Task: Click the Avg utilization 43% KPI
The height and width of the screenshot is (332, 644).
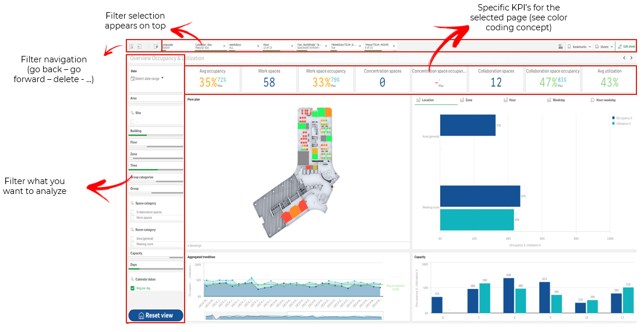Action: point(610,79)
